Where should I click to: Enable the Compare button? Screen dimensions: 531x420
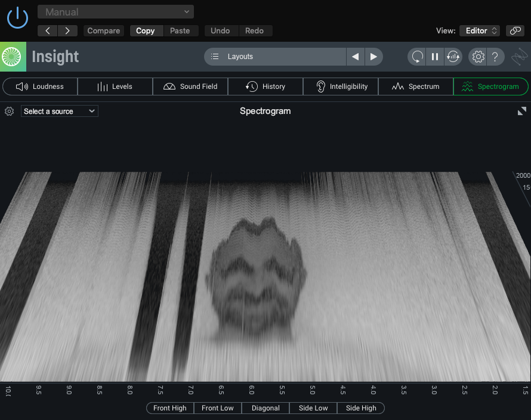(x=104, y=30)
